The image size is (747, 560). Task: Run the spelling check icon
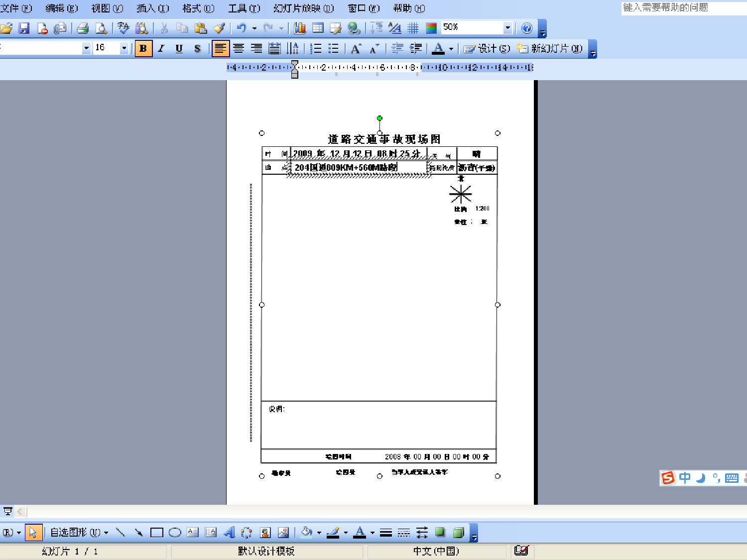click(x=123, y=28)
